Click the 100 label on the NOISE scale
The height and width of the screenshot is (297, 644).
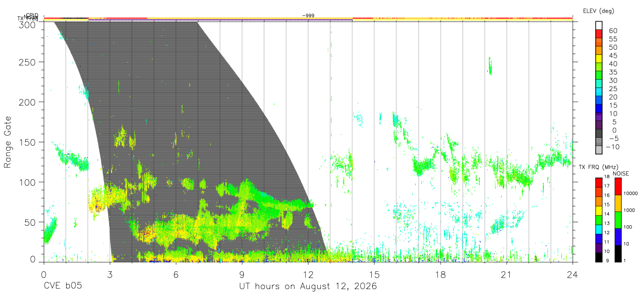[x=627, y=227]
